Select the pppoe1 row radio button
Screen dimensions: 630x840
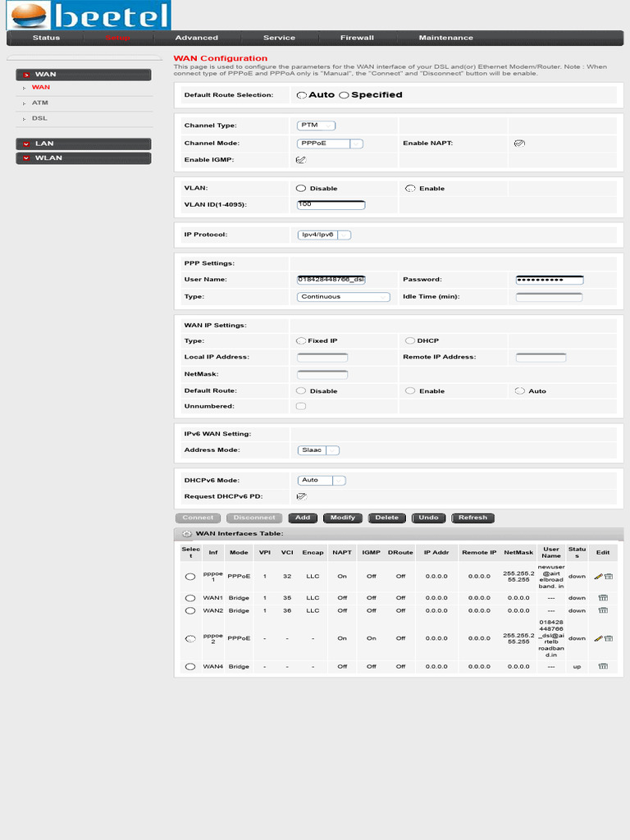point(190,577)
